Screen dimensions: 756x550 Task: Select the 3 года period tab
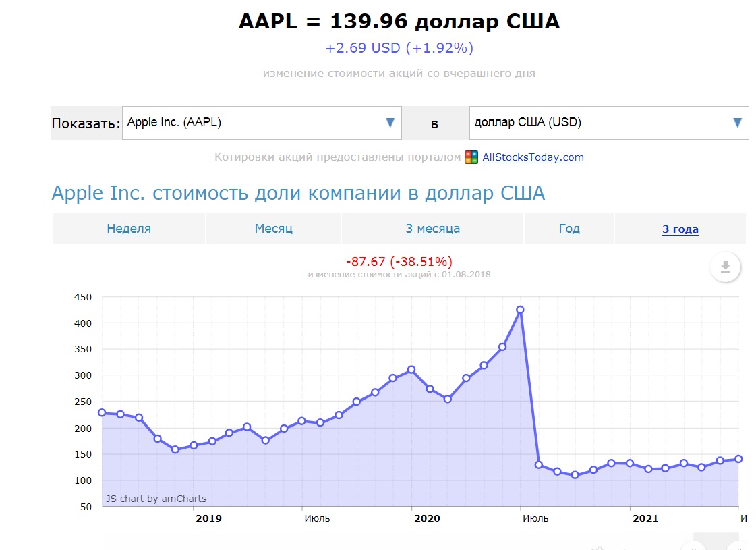pos(680,229)
